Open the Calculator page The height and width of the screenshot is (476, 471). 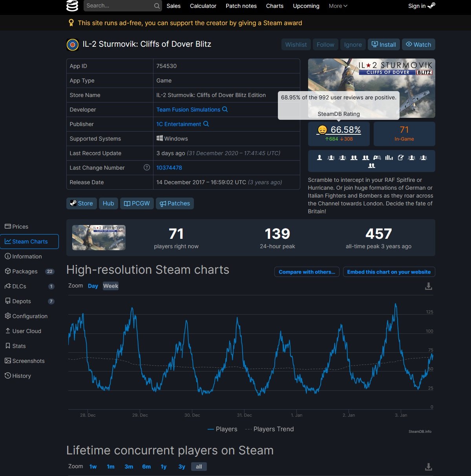(x=203, y=6)
